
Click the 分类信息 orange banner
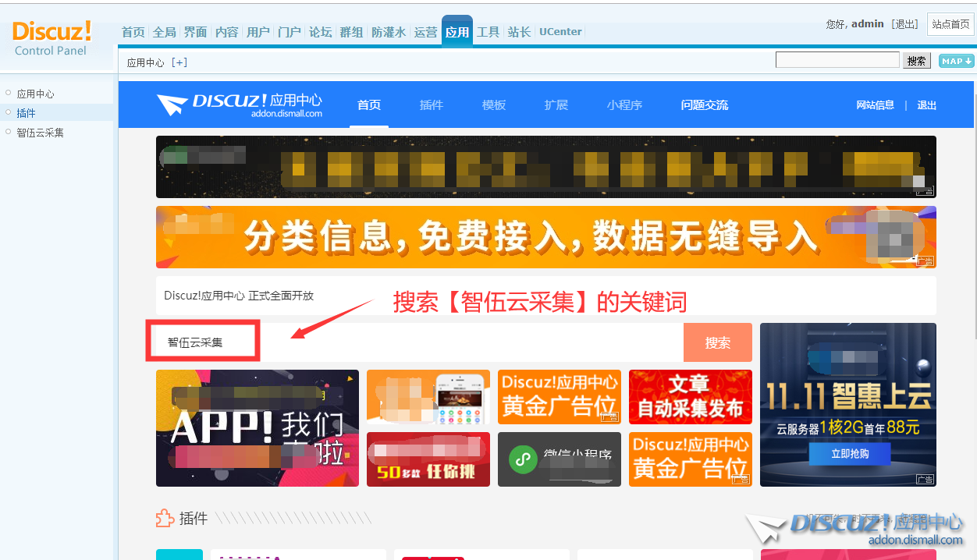click(x=545, y=237)
